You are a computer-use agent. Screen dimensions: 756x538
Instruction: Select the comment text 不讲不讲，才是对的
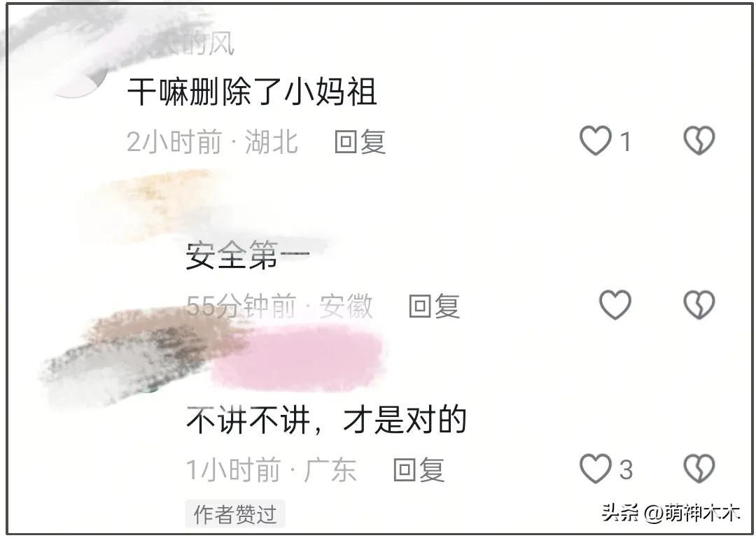326,419
